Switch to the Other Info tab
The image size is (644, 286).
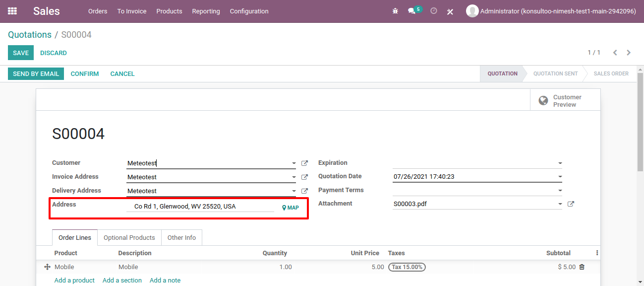tap(181, 238)
